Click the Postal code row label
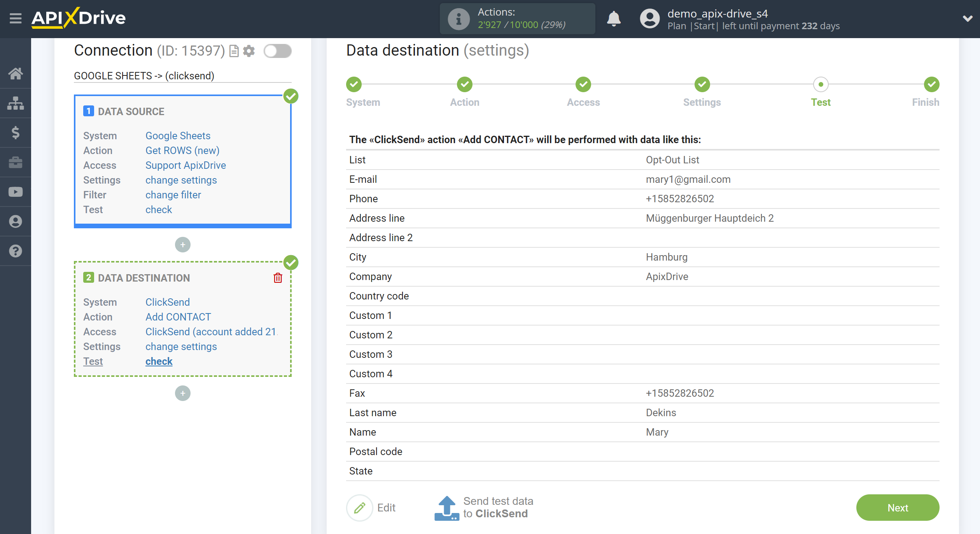This screenshot has width=980, height=534. (x=376, y=452)
